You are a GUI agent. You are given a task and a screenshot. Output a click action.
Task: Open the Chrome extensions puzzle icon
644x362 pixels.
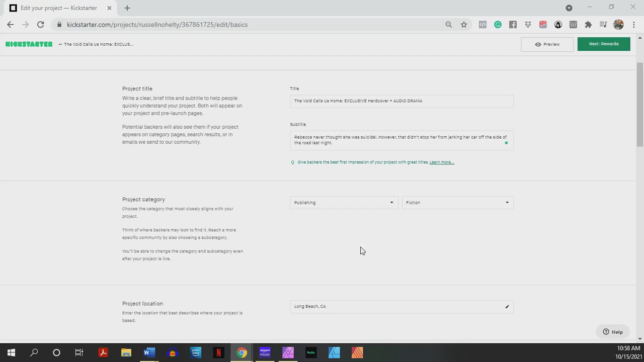(588, 25)
